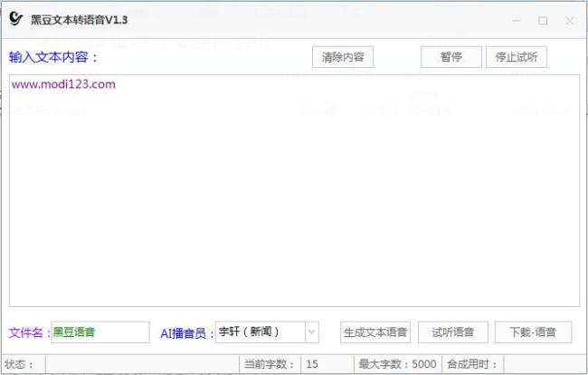Click 最大字数：5000 status entry

(x=397, y=364)
